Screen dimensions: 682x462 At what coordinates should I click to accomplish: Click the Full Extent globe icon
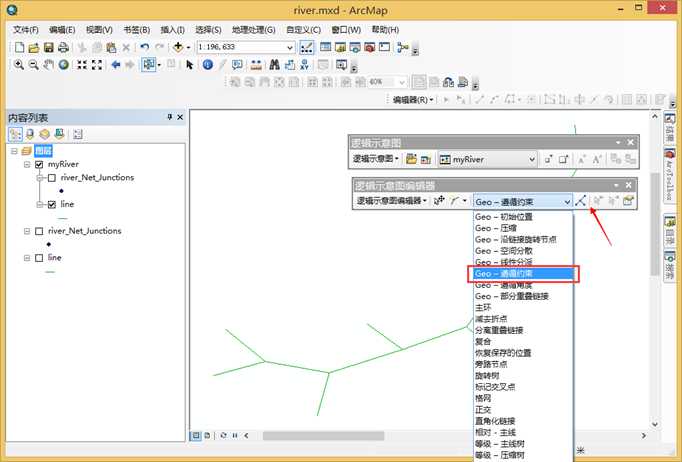pyautogui.click(x=63, y=65)
